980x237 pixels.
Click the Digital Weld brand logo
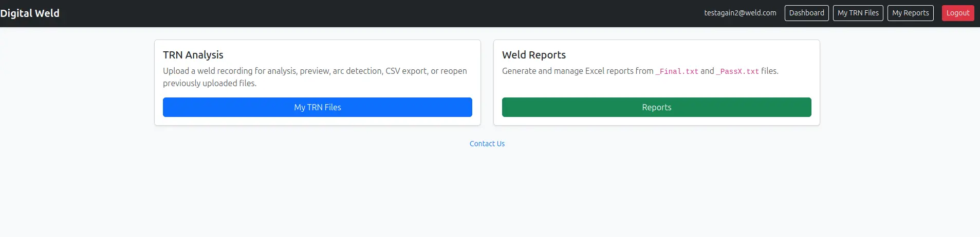click(30, 13)
